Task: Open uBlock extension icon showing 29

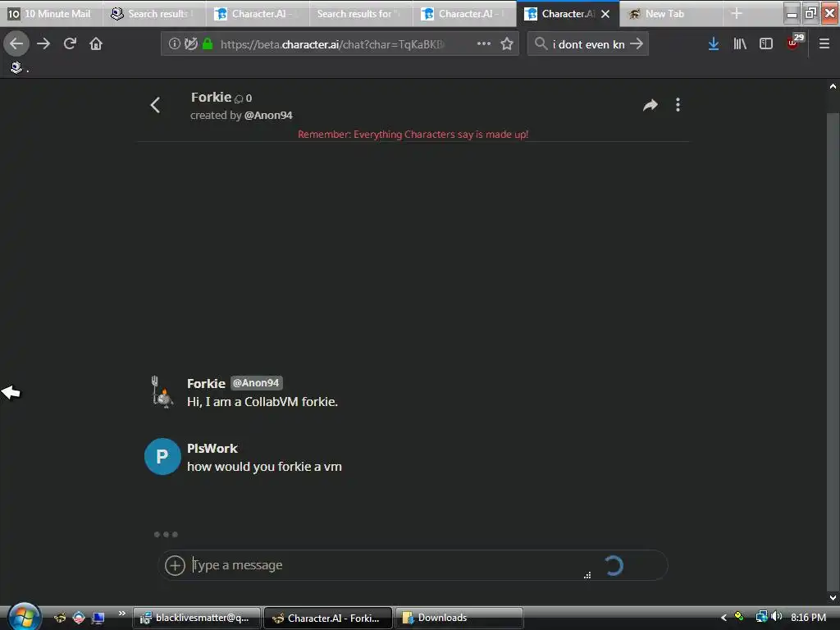Action: pyautogui.click(x=794, y=42)
